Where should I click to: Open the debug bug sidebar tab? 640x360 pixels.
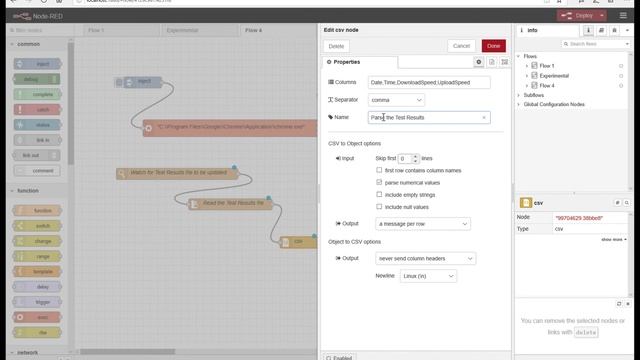pyautogui.click(x=614, y=30)
